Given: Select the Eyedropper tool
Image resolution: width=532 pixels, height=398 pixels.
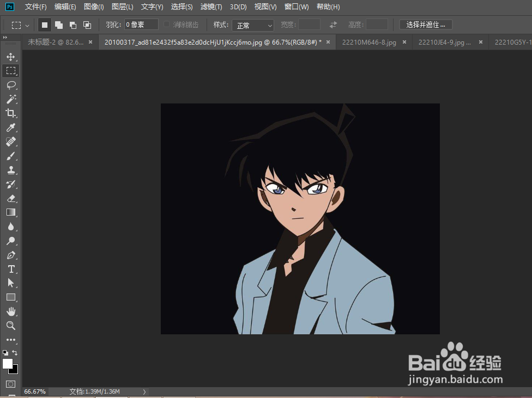Looking at the screenshot, I should tap(10, 127).
